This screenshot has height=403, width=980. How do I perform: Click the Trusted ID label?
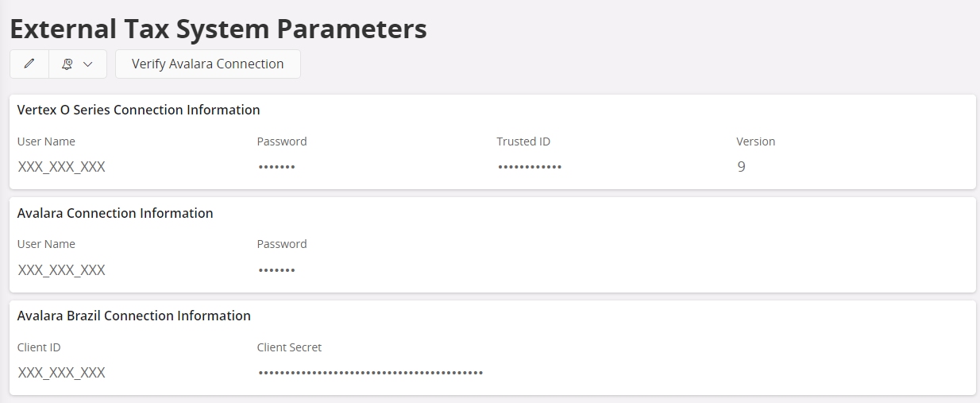click(523, 141)
